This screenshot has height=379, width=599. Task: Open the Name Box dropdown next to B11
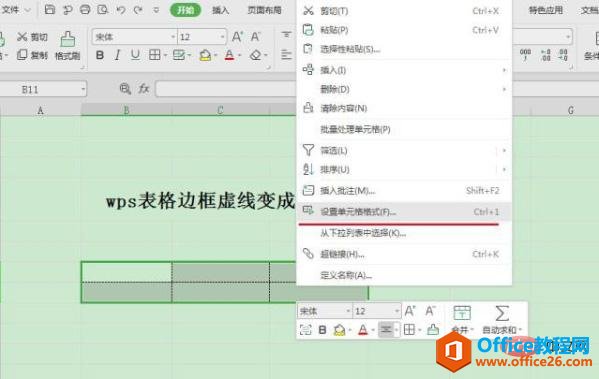click(x=83, y=89)
